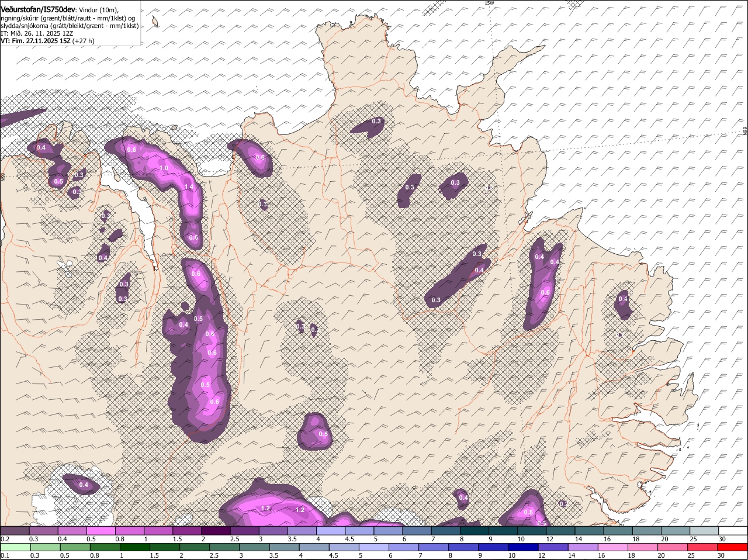Click the Veðurstofan/IS750dev title text
Screen dimensions: 748x560
click(38, 10)
